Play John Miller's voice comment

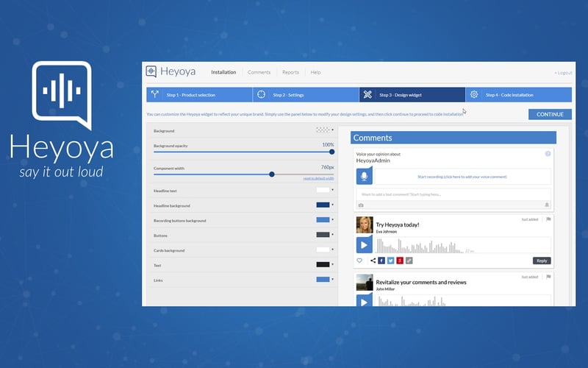pos(364,300)
